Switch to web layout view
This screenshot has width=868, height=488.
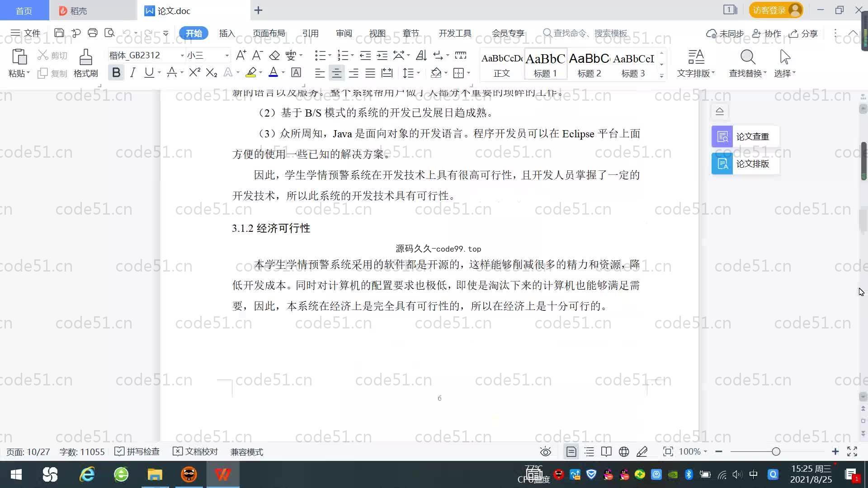click(x=624, y=452)
